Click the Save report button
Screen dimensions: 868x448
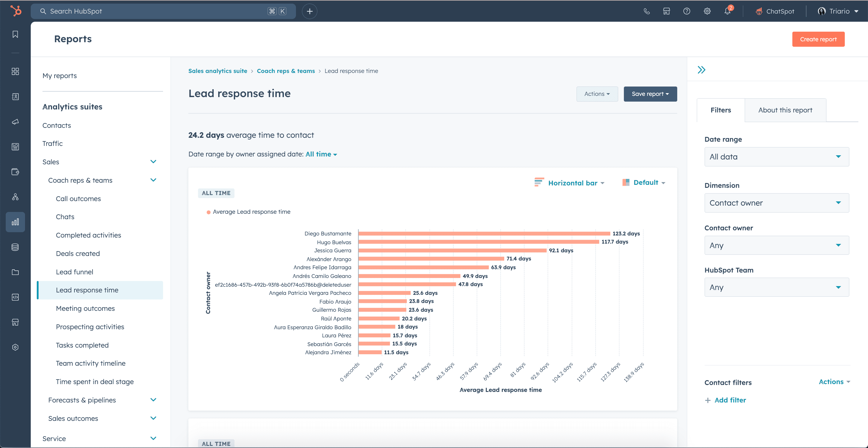pyautogui.click(x=650, y=94)
